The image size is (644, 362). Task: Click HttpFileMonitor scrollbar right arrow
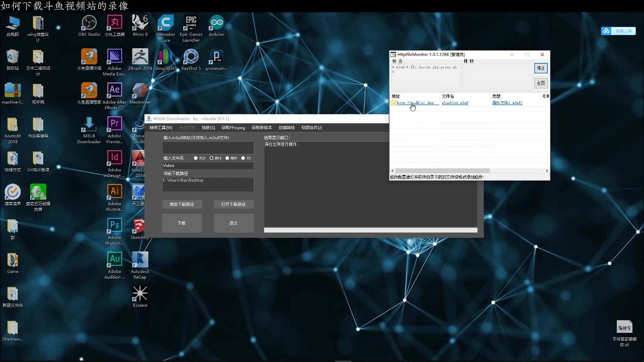547,171
